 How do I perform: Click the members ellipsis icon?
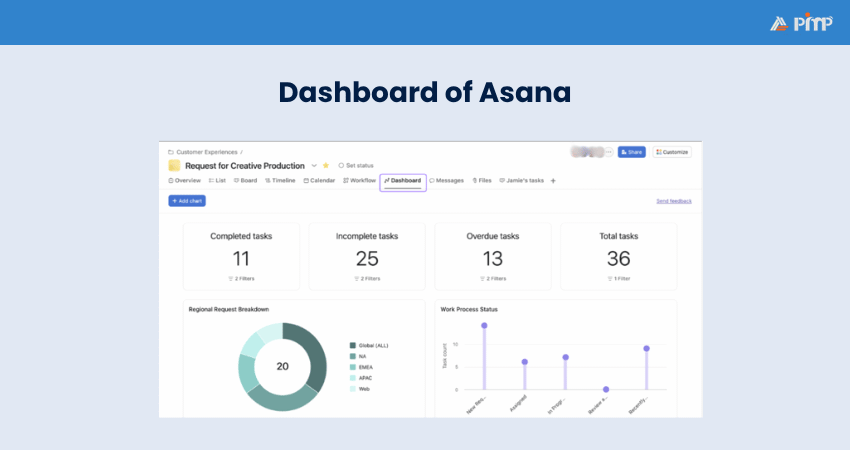point(609,152)
